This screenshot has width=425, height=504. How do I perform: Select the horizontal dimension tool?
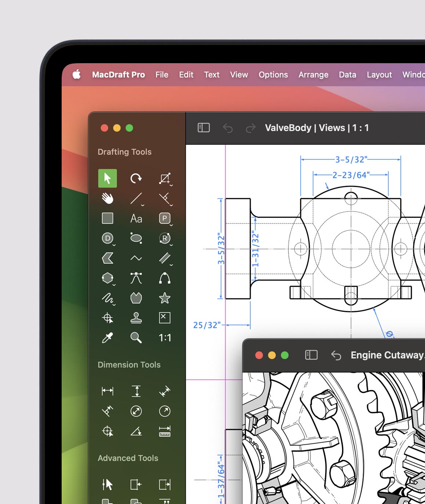[108, 391]
